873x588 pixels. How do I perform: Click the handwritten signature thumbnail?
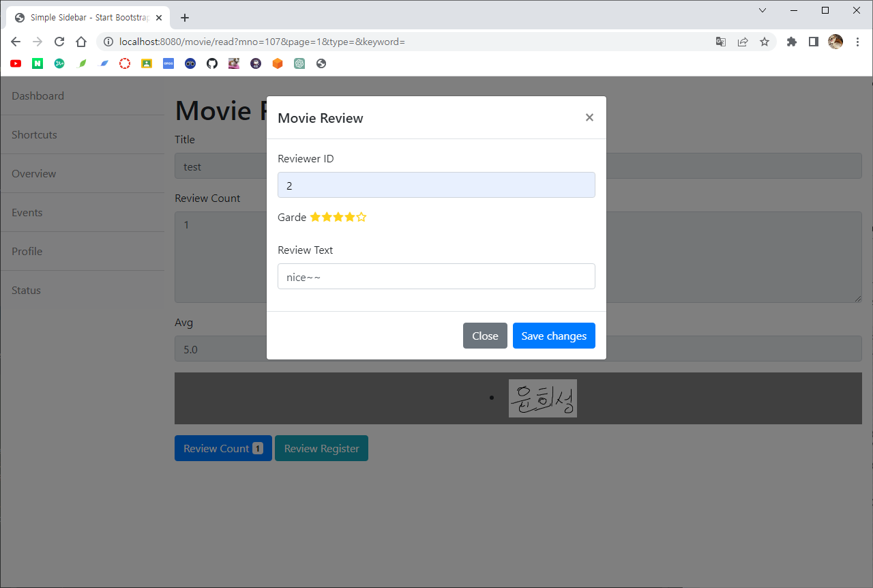(x=543, y=398)
